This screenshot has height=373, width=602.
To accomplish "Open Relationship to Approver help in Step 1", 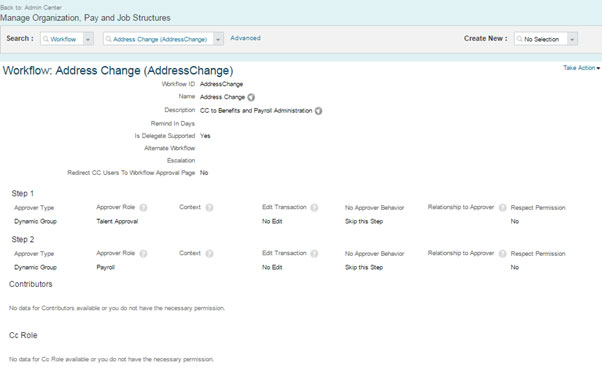I will click(x=502, y=208).
